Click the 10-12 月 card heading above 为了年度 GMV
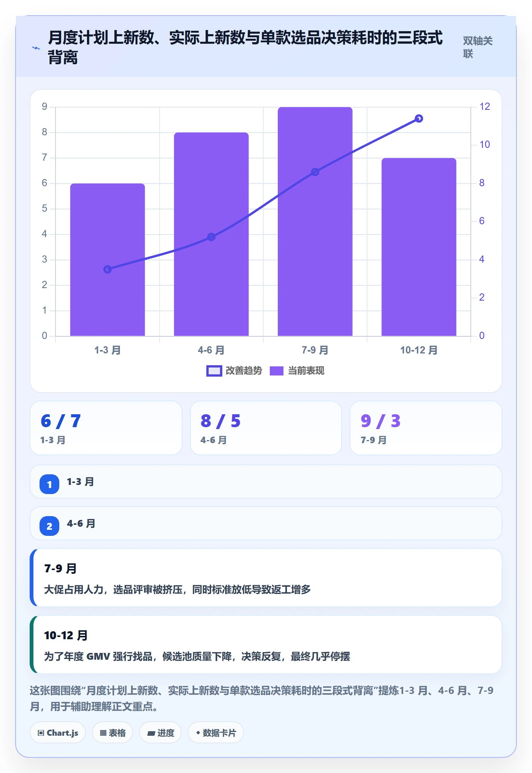The height and width of the screenshot is (773, 532). 66,635
